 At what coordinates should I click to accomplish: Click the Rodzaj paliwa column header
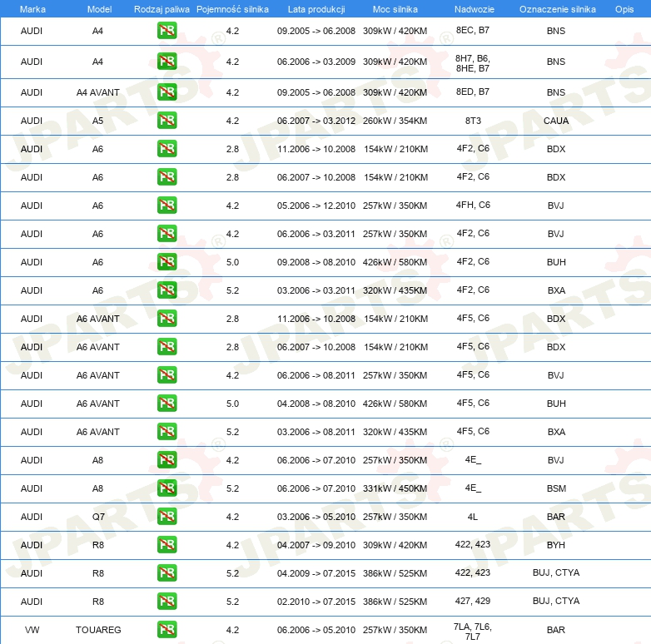(x=162, y=9)
